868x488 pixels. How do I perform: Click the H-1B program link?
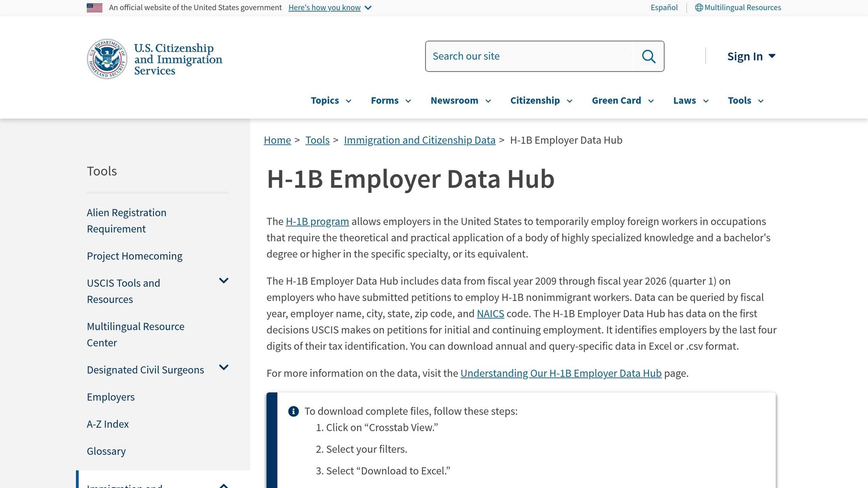(317, 221)
